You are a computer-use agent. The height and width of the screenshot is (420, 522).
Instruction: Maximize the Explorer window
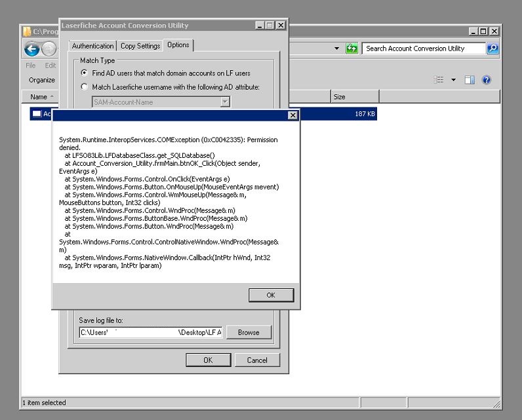(x=483, y=31)
